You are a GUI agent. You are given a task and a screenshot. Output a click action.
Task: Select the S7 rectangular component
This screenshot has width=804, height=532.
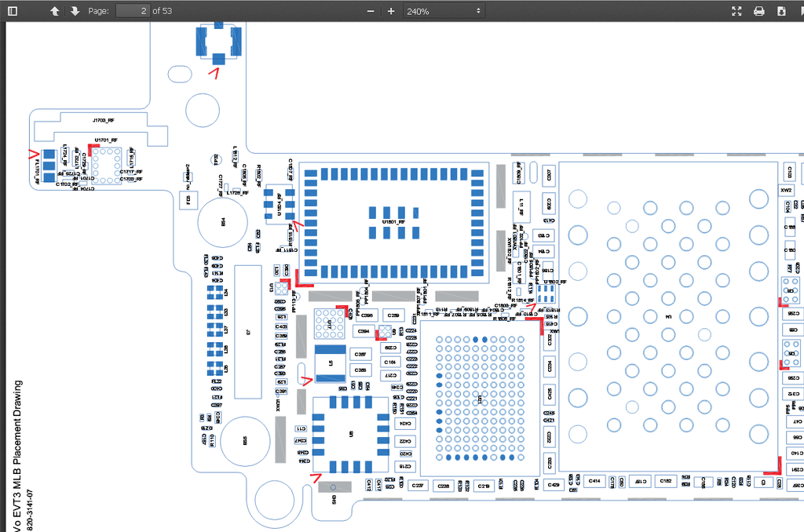248,332
